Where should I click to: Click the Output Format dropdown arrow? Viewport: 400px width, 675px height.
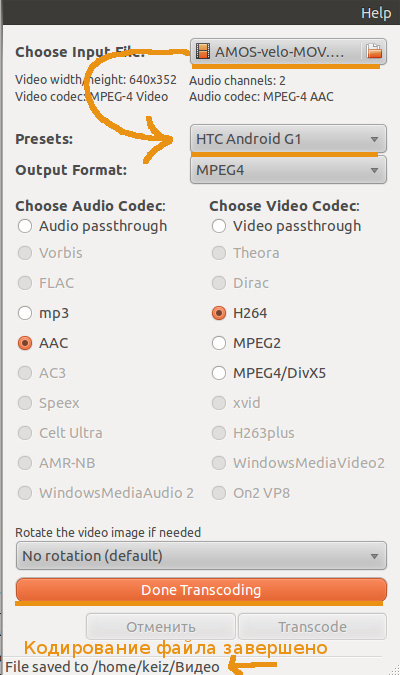[374, 170]
